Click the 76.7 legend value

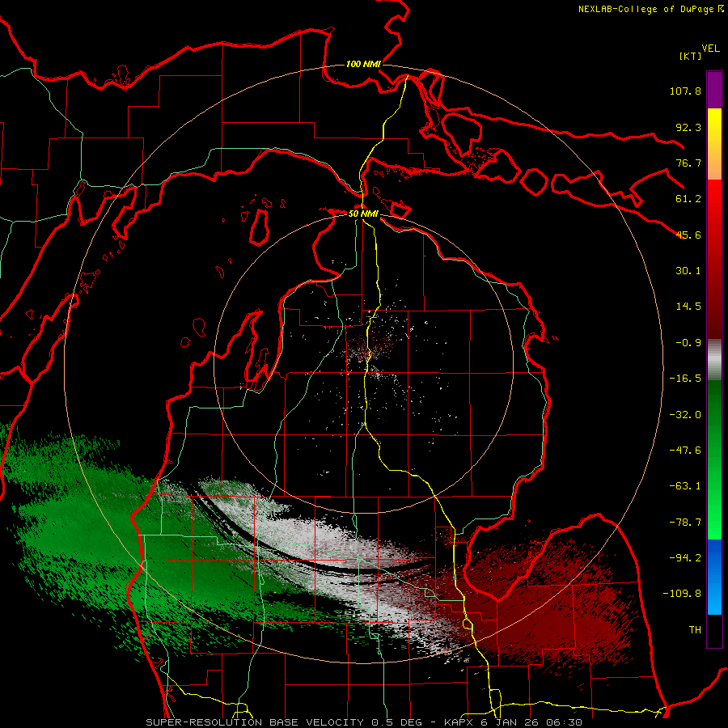point(688,163)
